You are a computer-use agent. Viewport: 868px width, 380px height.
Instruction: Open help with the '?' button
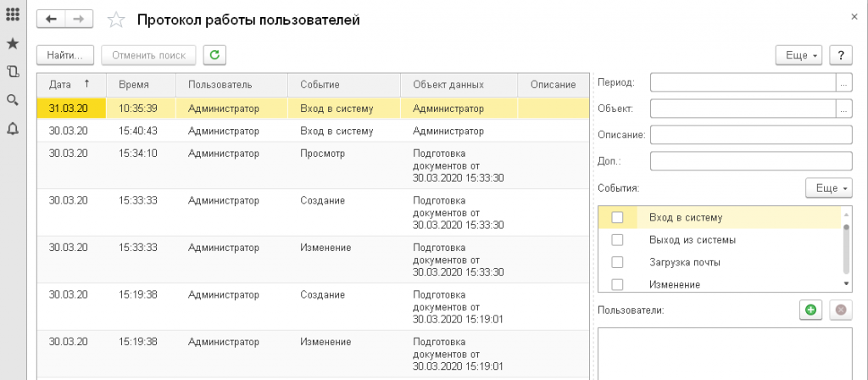pyautogui.click(x=840, y=55)
